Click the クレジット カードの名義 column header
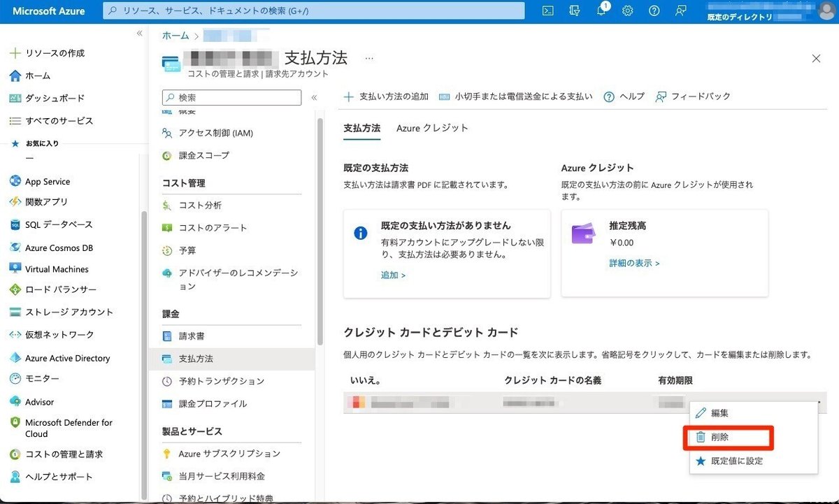 tap(552, 380)
